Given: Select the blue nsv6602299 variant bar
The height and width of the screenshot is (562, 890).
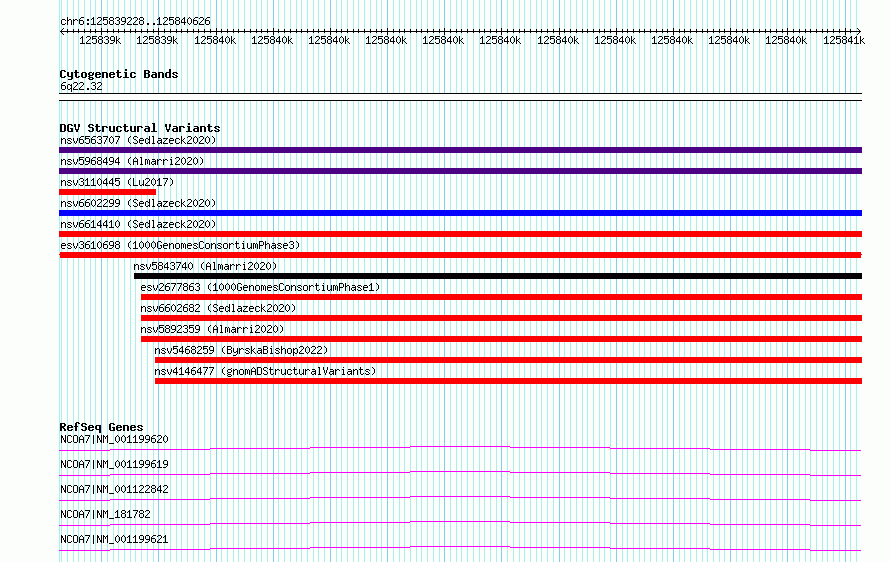Looking at the screenshot, I should coord(460,213).
